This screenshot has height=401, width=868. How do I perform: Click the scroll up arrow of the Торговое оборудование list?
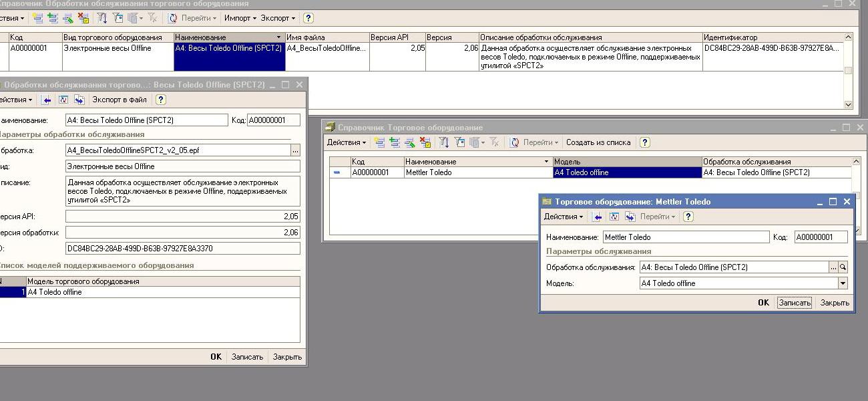click(857, 161)
